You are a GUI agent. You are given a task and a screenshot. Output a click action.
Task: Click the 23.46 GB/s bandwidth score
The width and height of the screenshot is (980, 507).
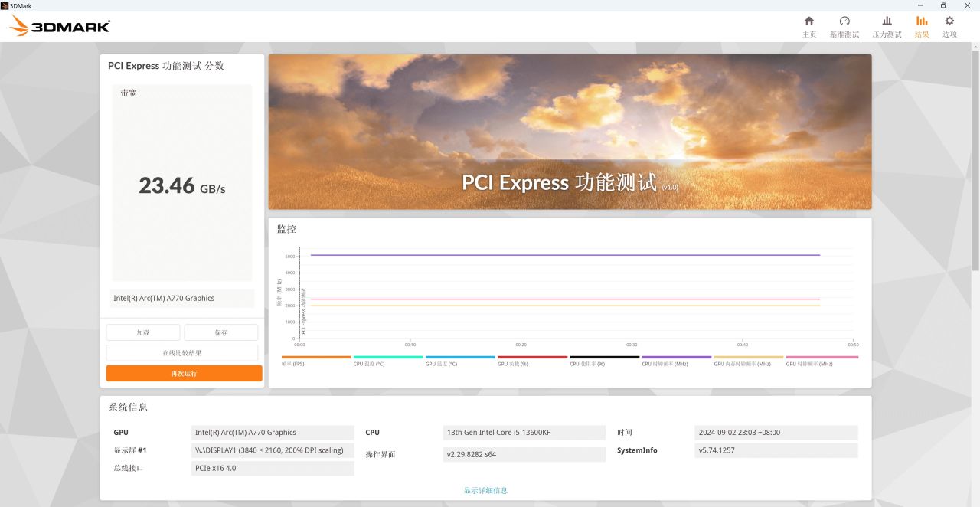point(182,185)
